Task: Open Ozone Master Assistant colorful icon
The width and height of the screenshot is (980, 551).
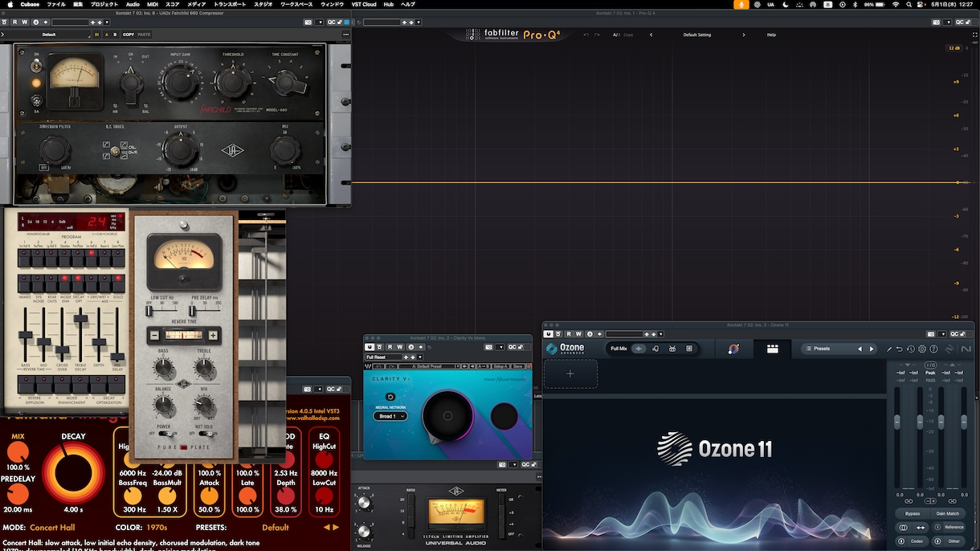Action: click(x=733, y=349)
